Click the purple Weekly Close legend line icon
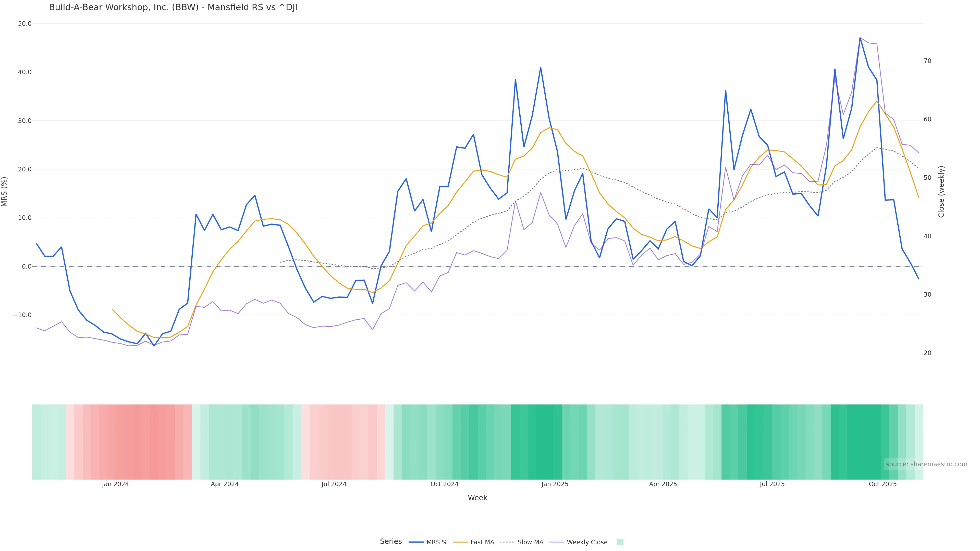The image size is (980, 551). (x=557, y=542)
